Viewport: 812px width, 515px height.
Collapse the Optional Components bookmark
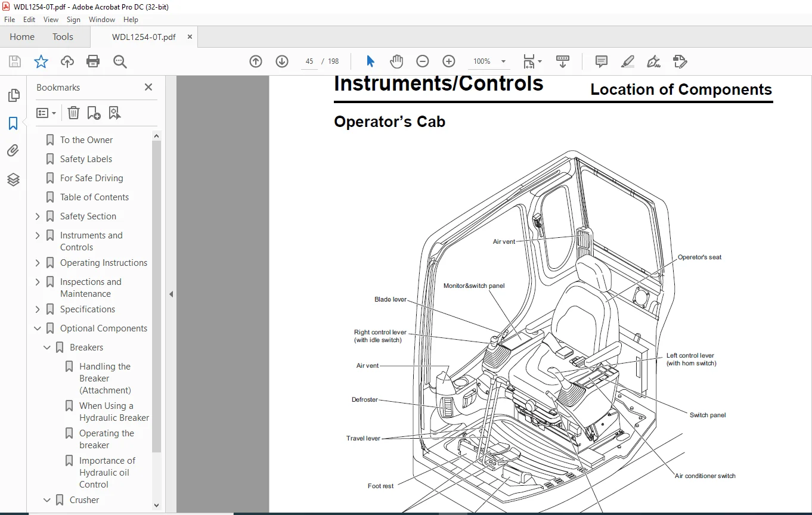point(38,328)
